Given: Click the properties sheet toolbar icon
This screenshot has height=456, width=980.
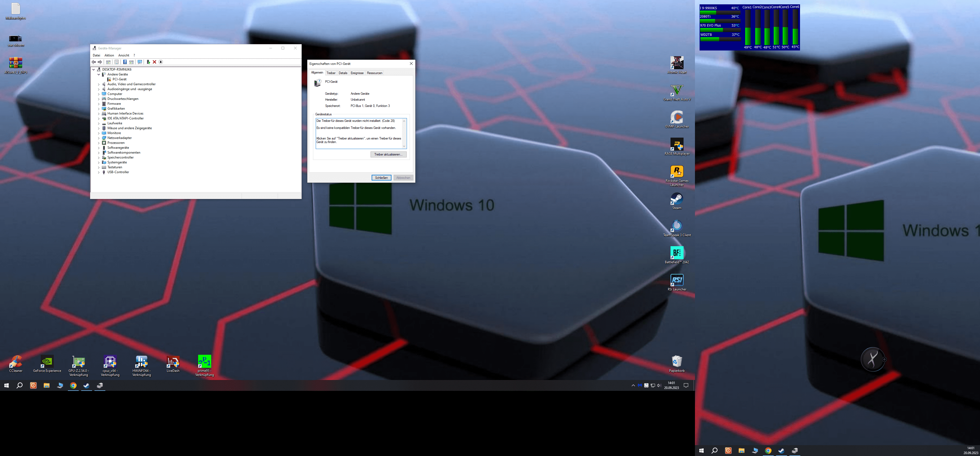Looking at the screenshot, I should [x=117, y=62].
